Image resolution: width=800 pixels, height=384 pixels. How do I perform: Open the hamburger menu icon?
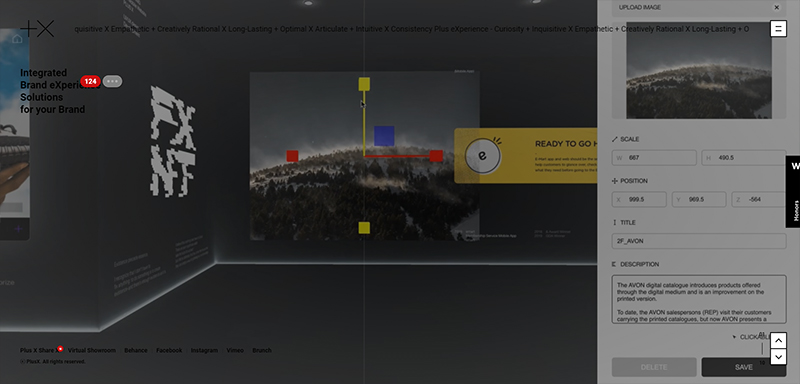pos(778,29)
